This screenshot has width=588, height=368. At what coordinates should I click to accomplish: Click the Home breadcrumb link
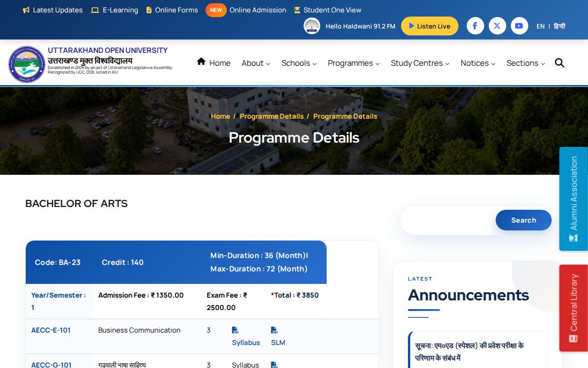pos(220,116)
